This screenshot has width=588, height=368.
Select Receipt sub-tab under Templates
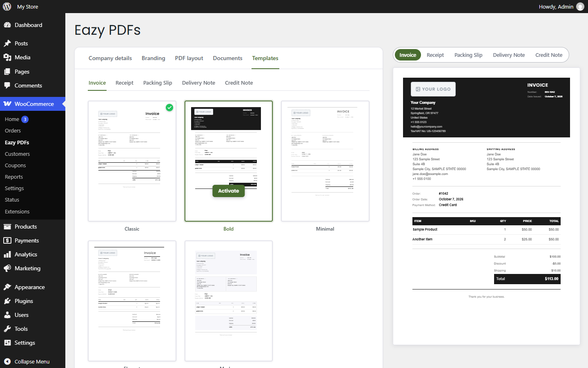pyautogui.click(x=125, y=83)
